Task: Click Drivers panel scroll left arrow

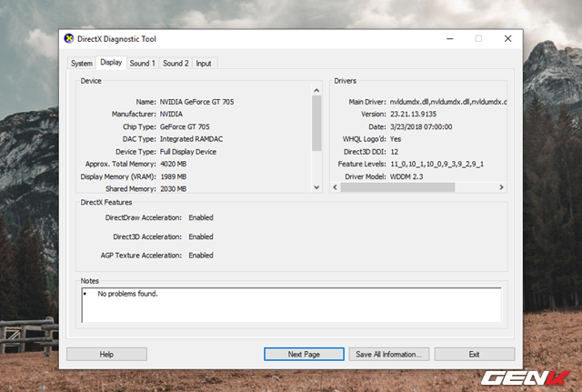Action: [x=336, y=187]
